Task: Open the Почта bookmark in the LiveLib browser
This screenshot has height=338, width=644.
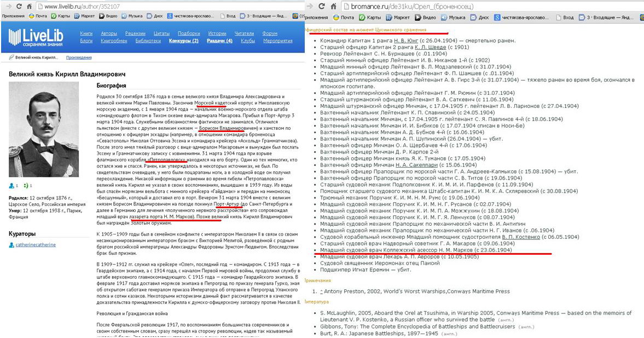Action: pos(37,16)
